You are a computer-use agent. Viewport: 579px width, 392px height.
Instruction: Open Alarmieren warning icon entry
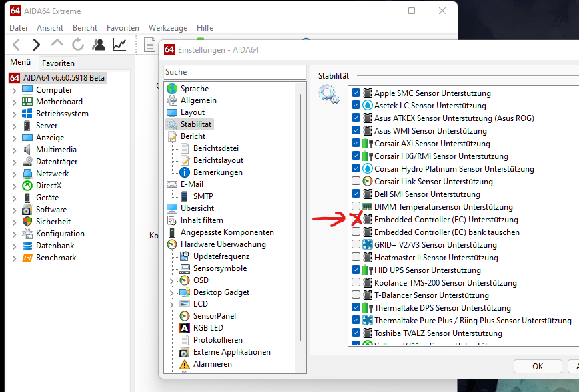pos(185,364)
